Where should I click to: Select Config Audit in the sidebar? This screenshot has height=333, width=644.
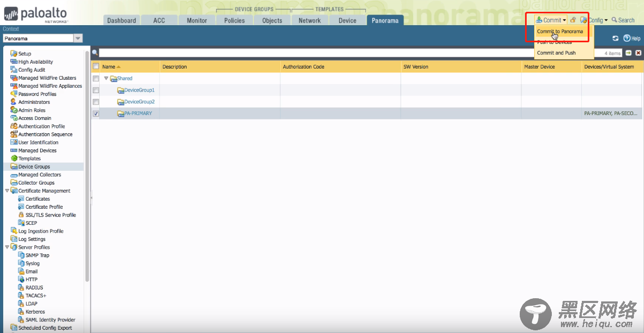pyautogui.click(x=28, y=70)
